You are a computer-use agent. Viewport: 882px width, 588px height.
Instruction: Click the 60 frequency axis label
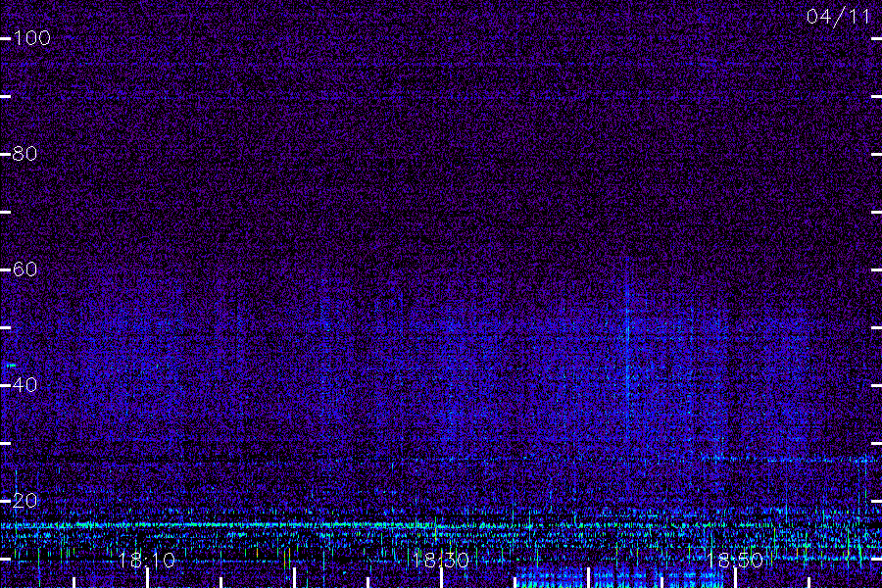(24, 269)
